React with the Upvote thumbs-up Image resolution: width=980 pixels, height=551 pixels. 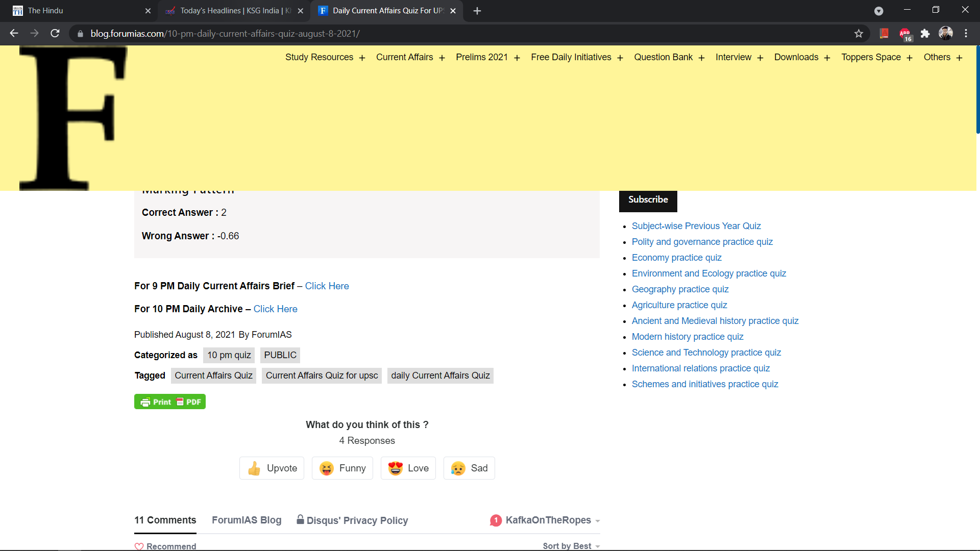click(272, 468)
